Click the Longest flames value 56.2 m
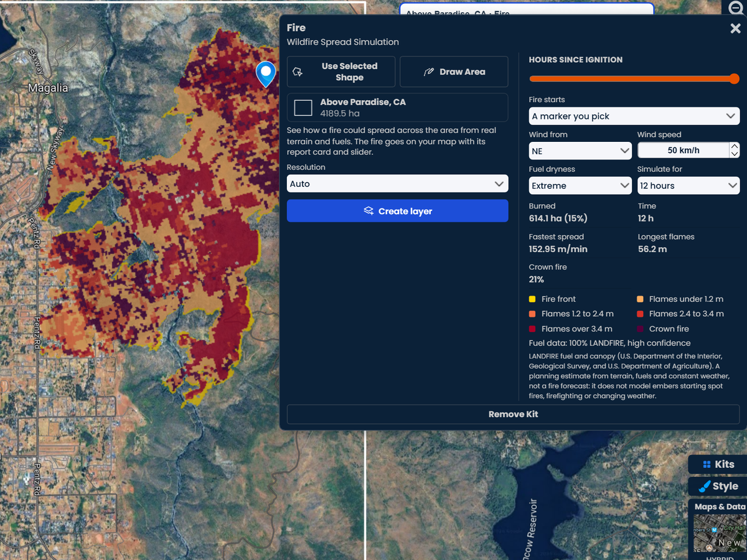This screenshot has width=747, height=560. pos(652,249)
